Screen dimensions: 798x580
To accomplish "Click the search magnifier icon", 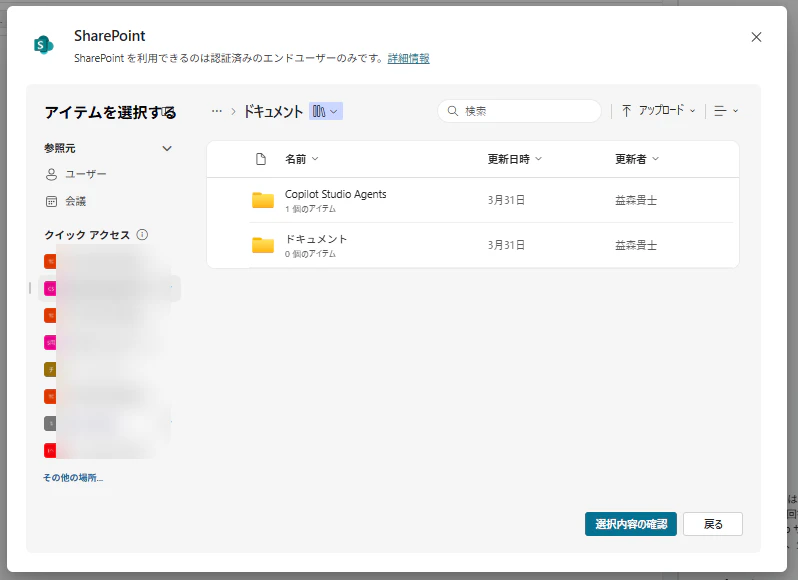I will click(x=452, y=111).
